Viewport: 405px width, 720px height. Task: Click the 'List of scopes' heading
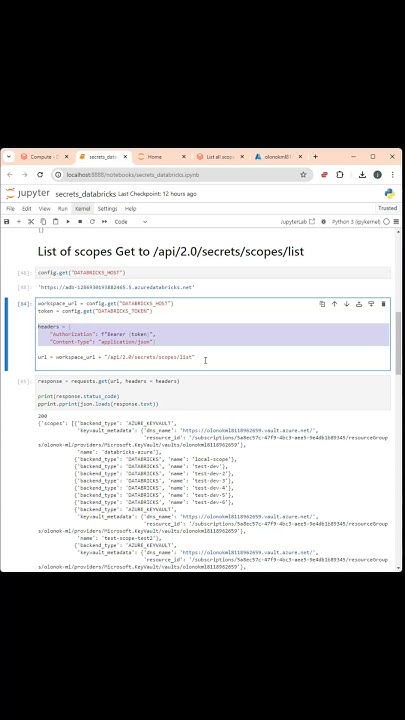coord(170,252)
